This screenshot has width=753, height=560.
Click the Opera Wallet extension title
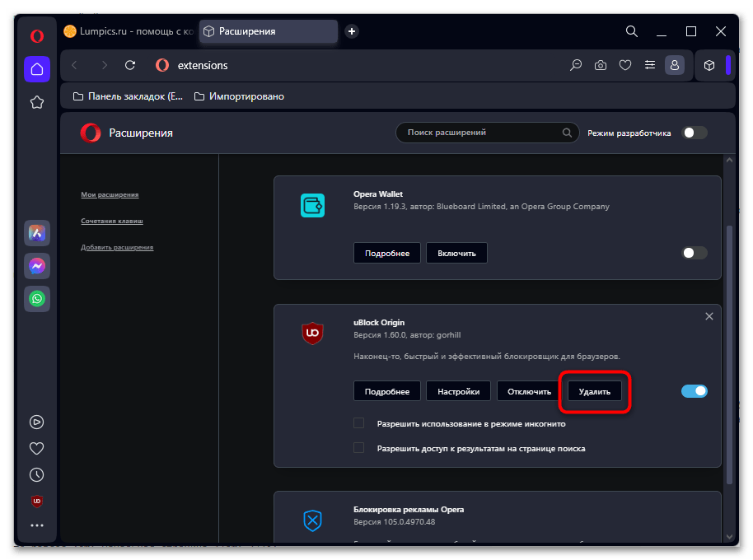(x=378, y=194)
